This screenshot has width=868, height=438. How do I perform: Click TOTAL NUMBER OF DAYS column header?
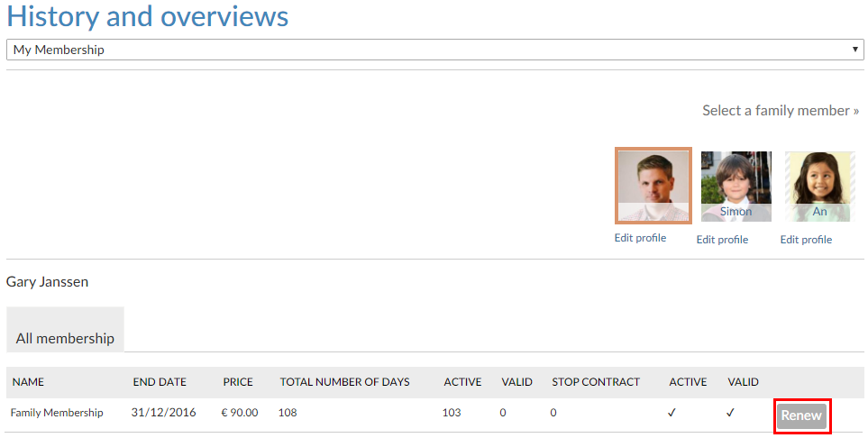point(345,382)
